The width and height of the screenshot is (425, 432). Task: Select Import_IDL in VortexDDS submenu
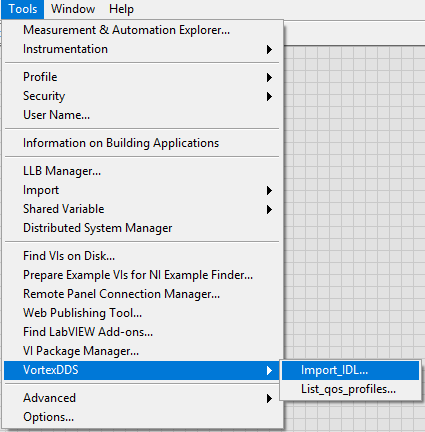coord(350,370)
